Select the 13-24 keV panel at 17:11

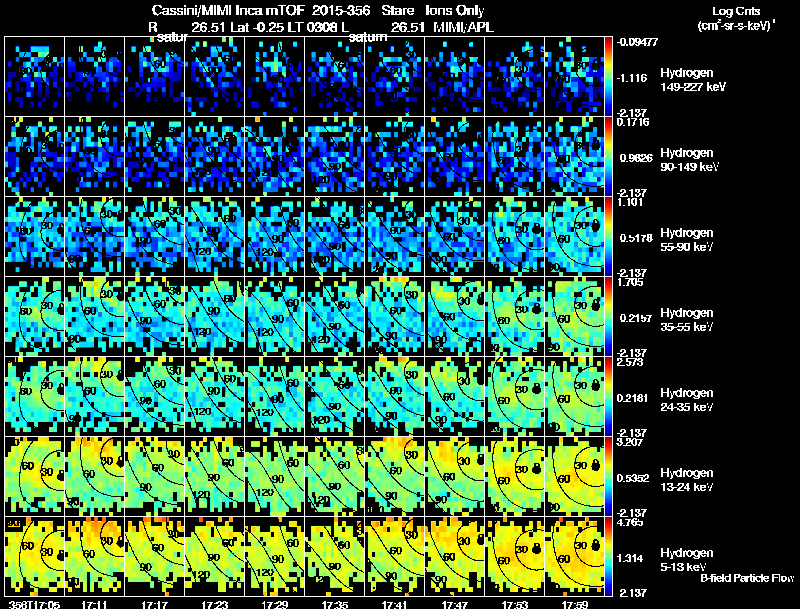pyautogui.click(x=94, y=477)
